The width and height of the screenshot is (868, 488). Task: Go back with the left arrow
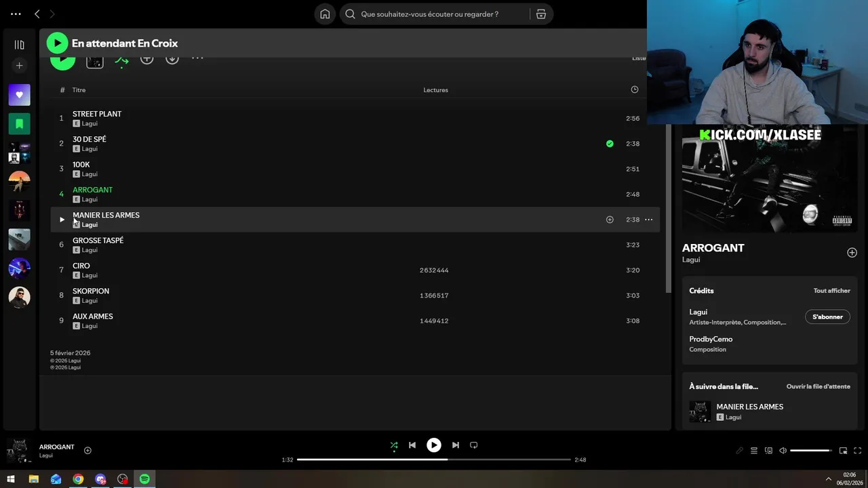(37, 14)
